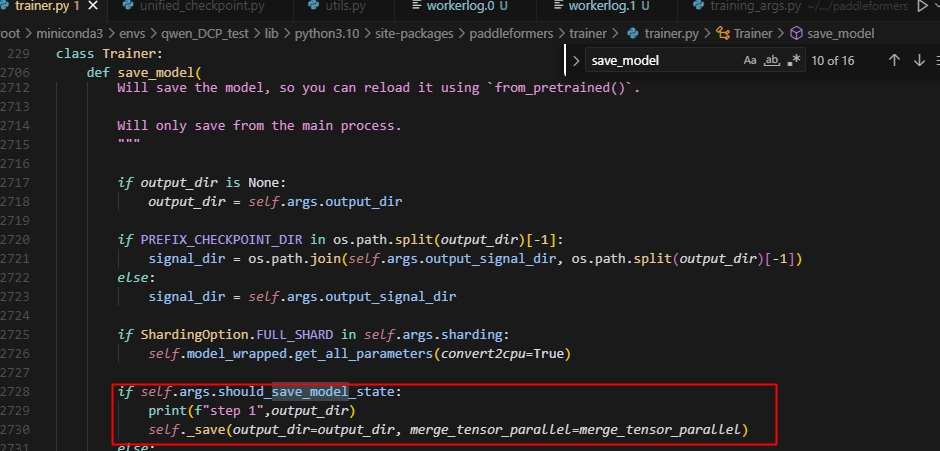Image resolution: width=940 pixels, height=451 pixels.
Task: Toggle Match Whole Word option
Action: 771,61
